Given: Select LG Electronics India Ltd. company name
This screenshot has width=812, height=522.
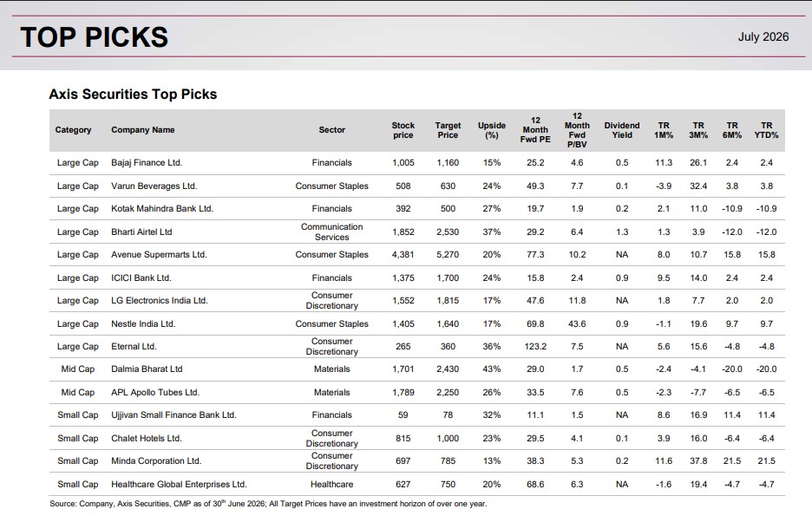Looking at the screenshot, I should [160, 300].
